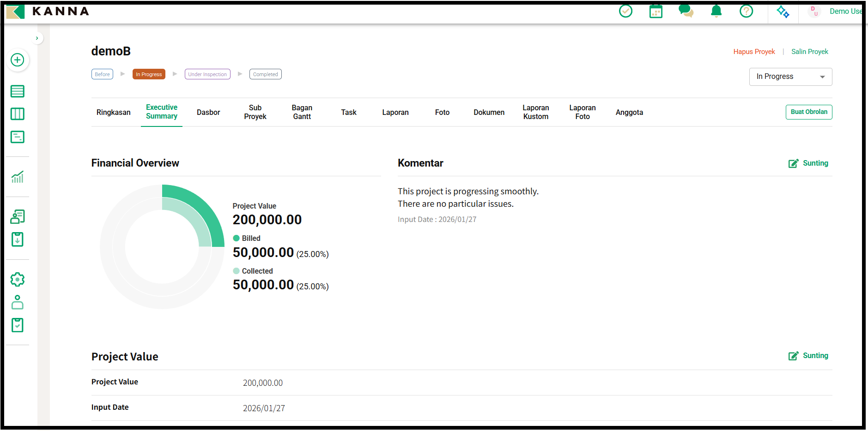Click the checkmark circle icon in header
The width and height of the screenshot is (868, 431).
pos(625,11)
